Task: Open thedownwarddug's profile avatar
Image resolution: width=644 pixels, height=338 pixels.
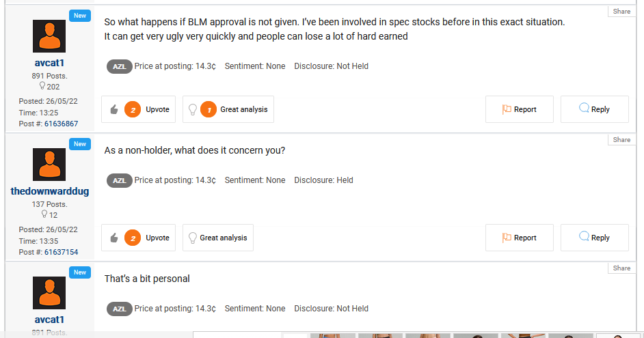Action: pyautogui.click(x=49, y=165)
